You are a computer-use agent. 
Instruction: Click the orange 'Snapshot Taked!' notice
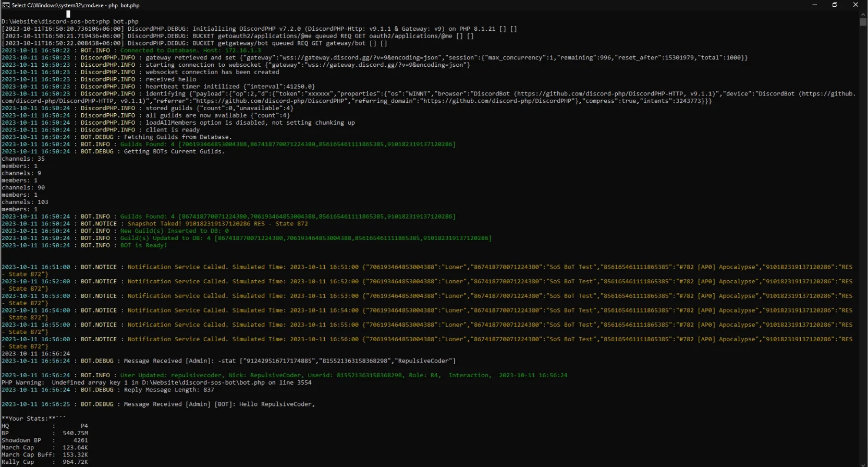click(x=217, y=224)
